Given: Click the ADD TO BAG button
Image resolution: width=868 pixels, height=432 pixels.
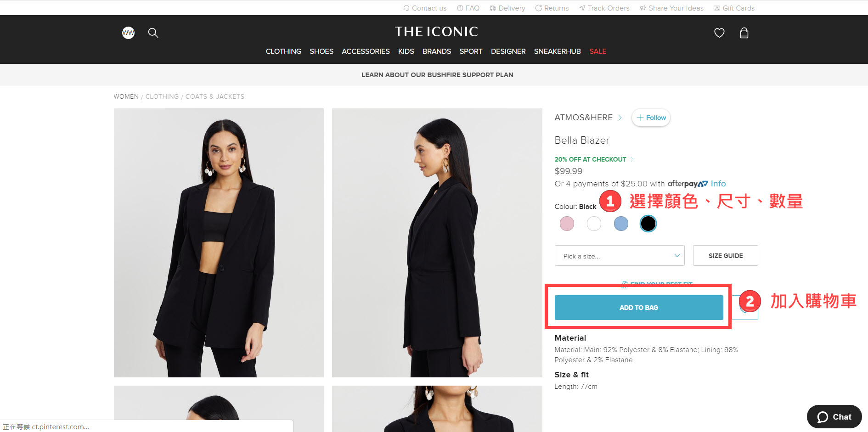Looking at the screenshot, I should [639, 308].
